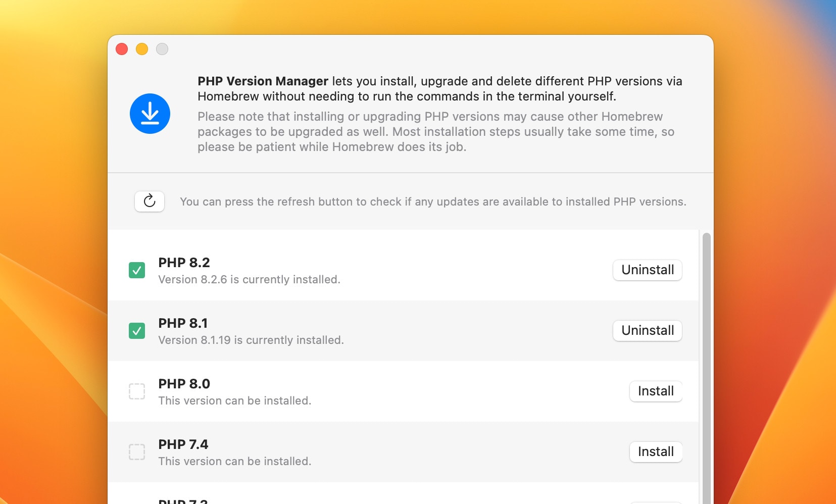Select the PHP 7.4 title text
Viewport: 836px width, 504px height.
pos(183,444)
